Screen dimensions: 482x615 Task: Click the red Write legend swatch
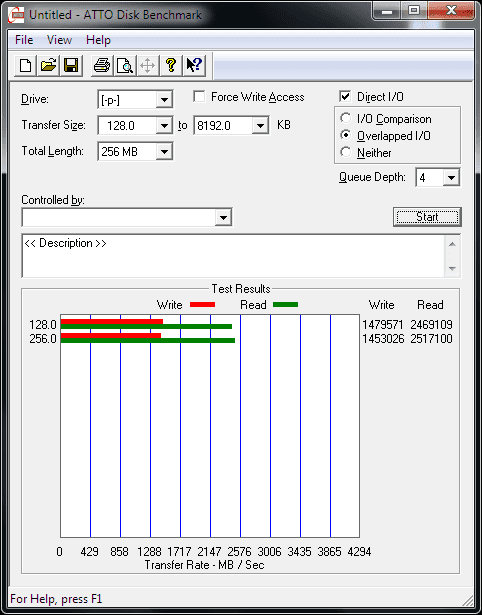pyautogui.click(x=202, y=304)
